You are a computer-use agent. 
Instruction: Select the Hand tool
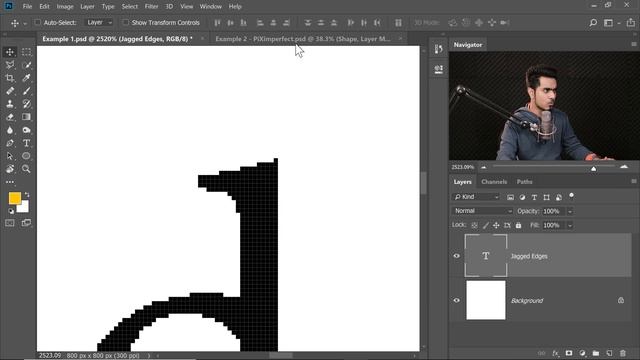pos(10,169)
